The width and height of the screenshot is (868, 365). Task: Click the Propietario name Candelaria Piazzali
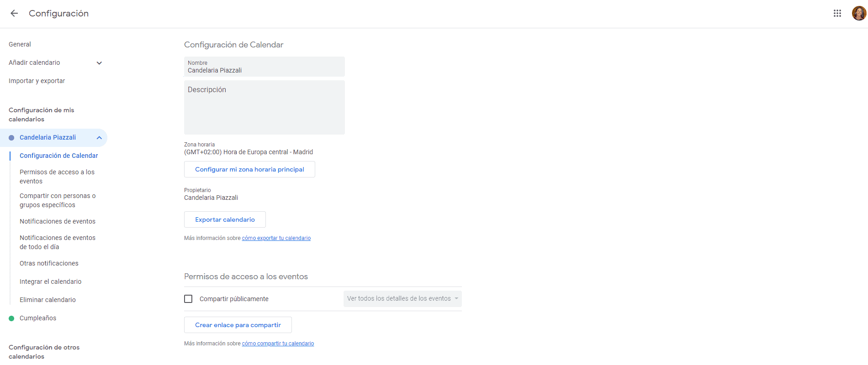[x=211, y=198]
